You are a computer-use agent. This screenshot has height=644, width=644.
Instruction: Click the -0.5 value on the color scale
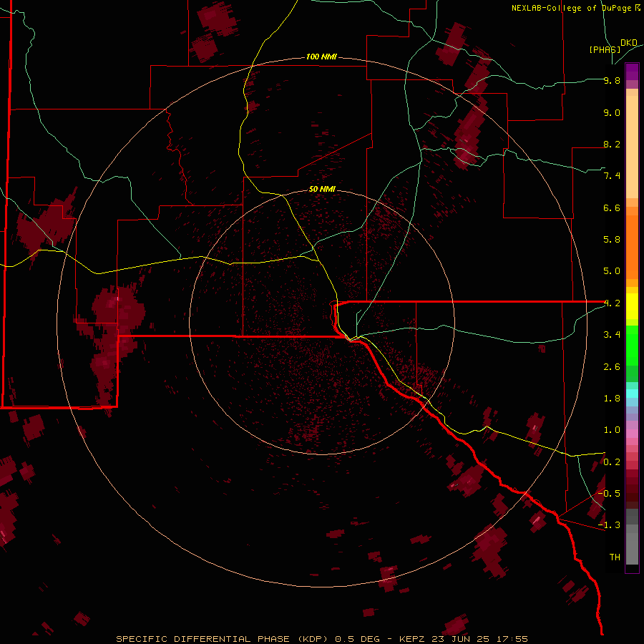pos(609,494)
